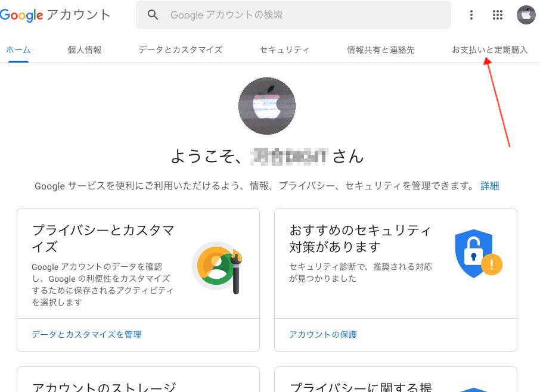Click the search magnifier icon

pos(153,15)
